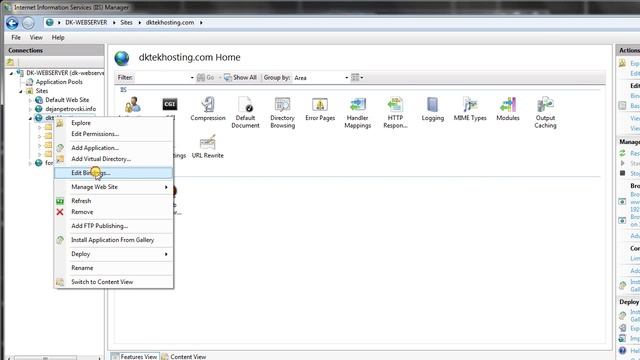Select Rename from the context menu
Image resolution: width=640 pixels, height=360 pixels.
click(114, 268)
